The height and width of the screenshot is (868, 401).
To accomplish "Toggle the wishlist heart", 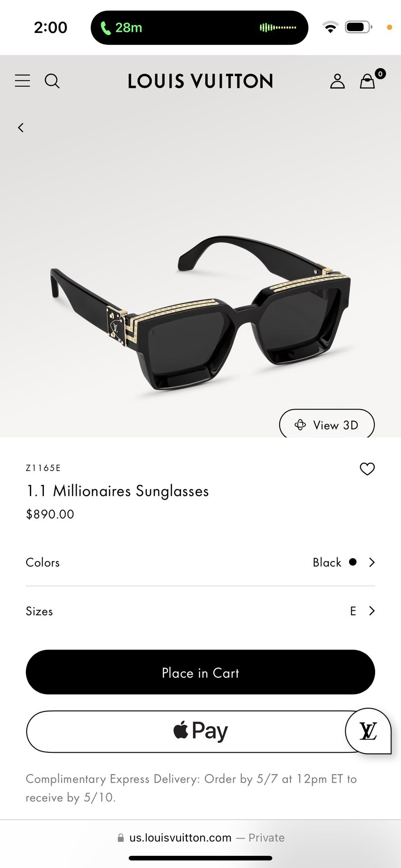I will (x=368, y=469).
